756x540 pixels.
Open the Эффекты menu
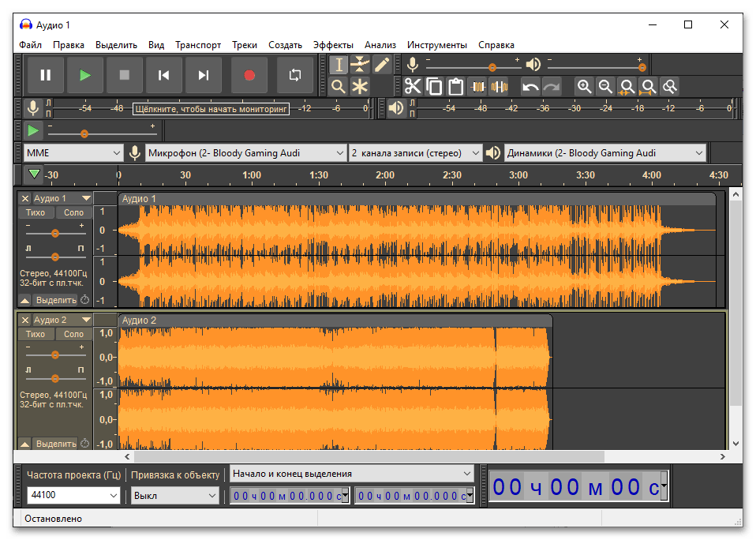pyautogui.click(x=333, y=45)
